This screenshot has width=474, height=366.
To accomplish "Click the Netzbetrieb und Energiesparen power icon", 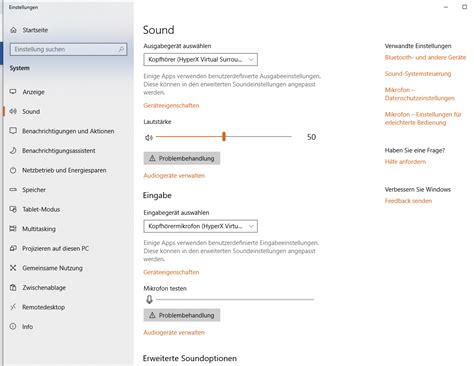I will [13, 170].
